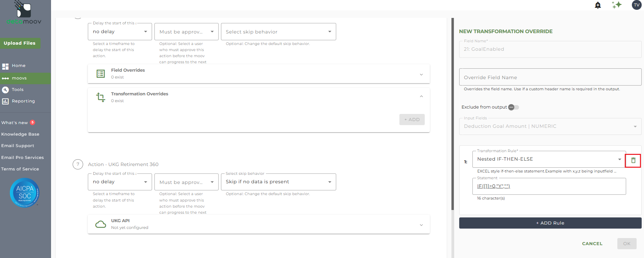Viewport: 644px width, 258px height.
Task: Collapse the Transformation Overrides section
Action: click(421, 97)
